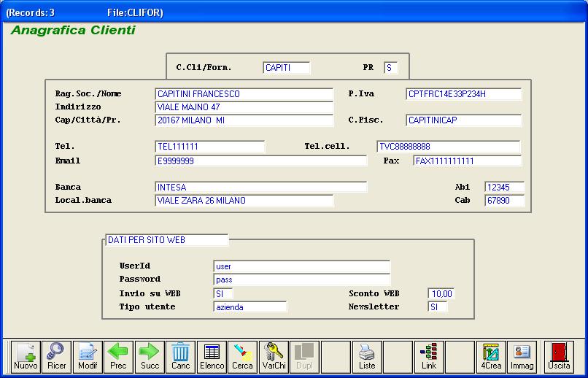
Task: Click the Sconto WEB value field
Action: 441,294
